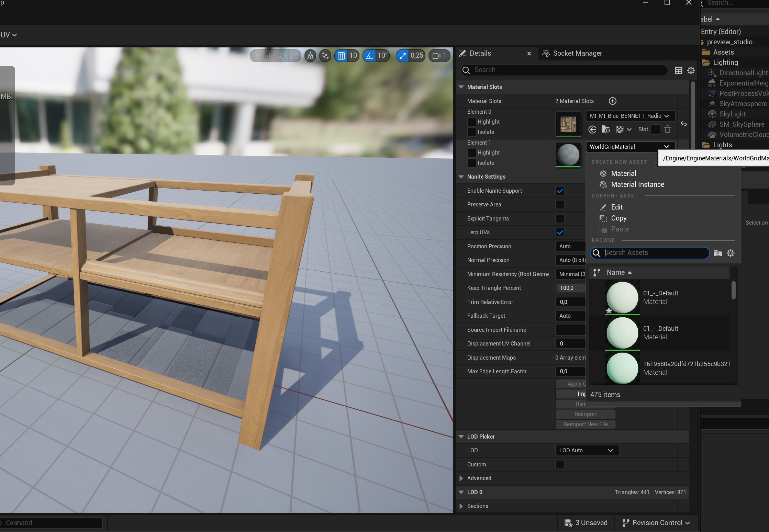769x532 pixels.
Task: Open Element 0 checkerboard material options icon
Action: pyautogui.click(x=623, y=129)
